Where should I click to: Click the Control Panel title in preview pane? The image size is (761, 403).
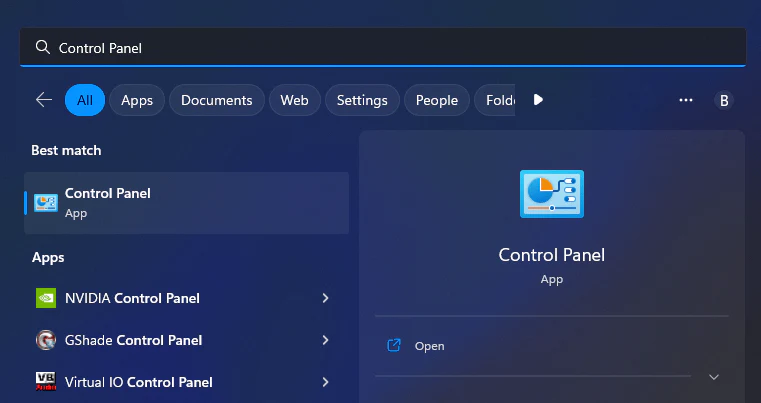pyautogui.click(x=552, y=255)
